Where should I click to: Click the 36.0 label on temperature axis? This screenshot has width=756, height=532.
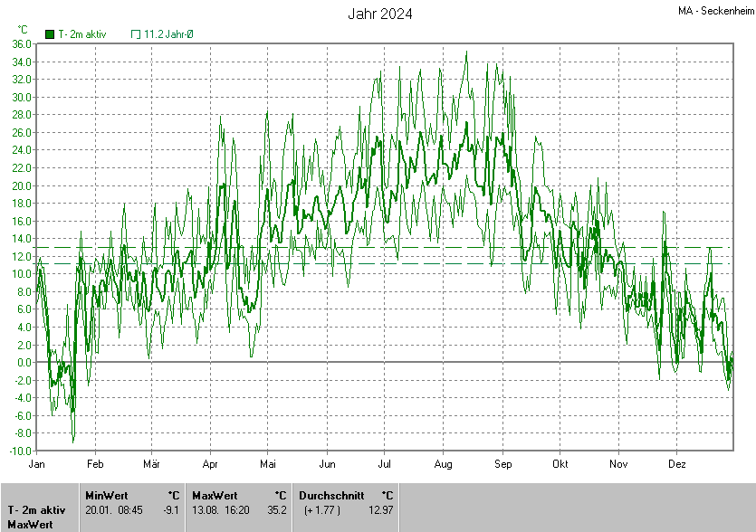pos(22,43)
